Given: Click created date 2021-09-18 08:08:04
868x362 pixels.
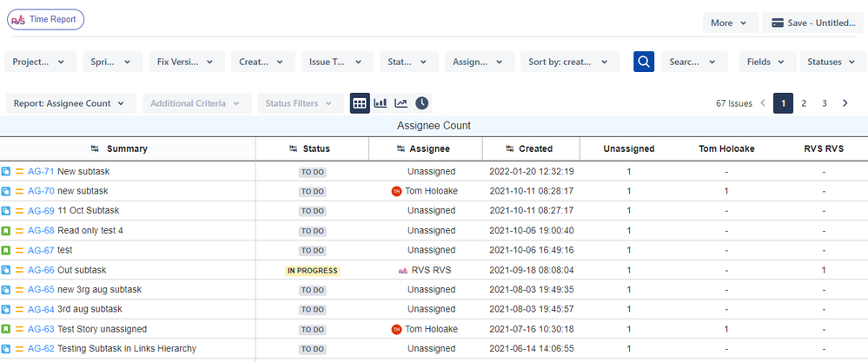Looking at the screenshot, I should coord(532,270).
